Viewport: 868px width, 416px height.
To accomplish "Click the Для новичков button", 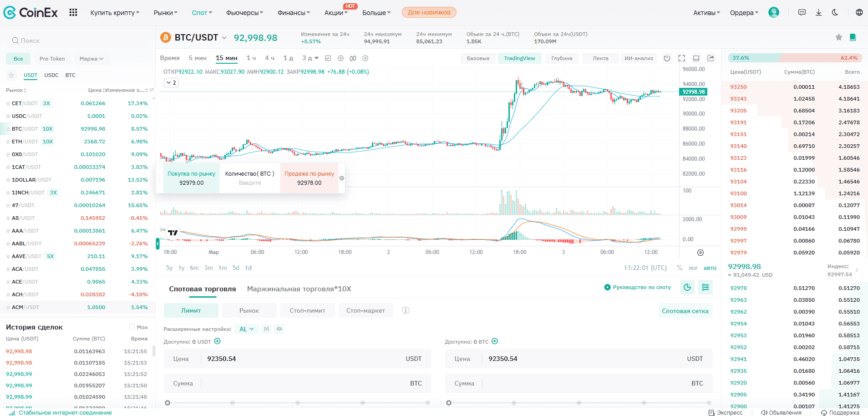I will click(429, 12).
